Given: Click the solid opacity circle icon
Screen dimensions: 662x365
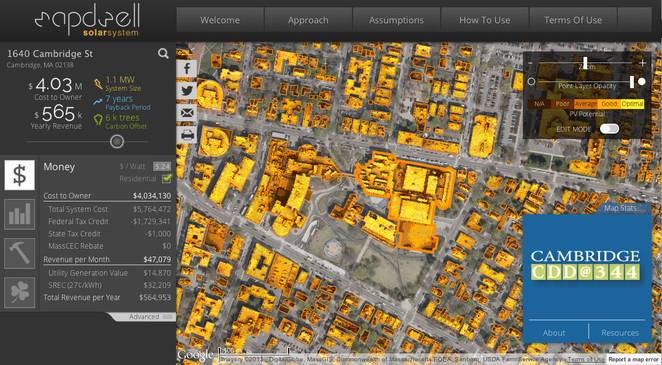Looking at the screenshot, I should pos(642,82).
